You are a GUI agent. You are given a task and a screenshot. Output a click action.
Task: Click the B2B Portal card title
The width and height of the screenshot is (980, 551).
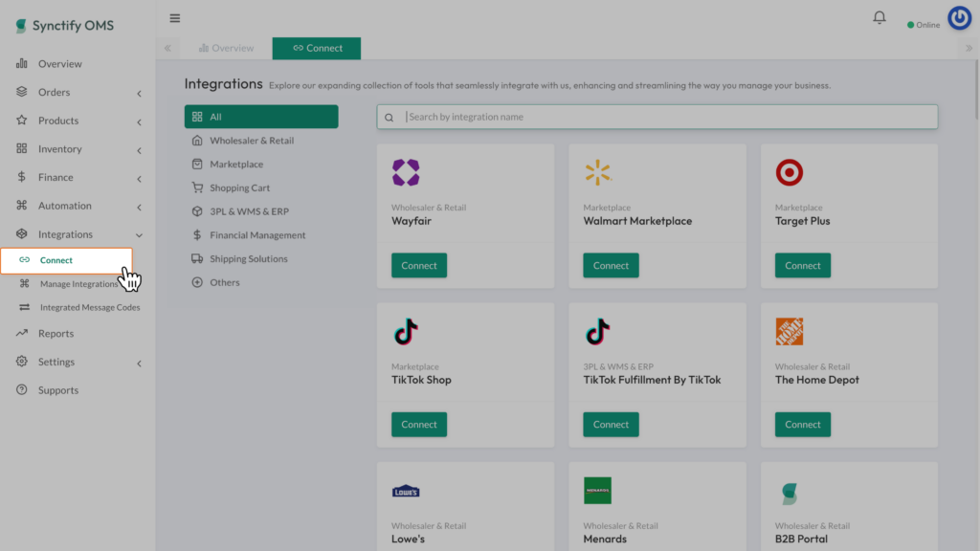click(801, 539)
